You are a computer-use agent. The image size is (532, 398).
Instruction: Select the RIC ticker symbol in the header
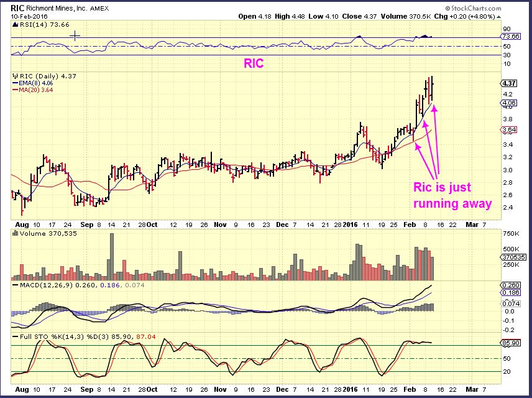(x=17, y=8)
